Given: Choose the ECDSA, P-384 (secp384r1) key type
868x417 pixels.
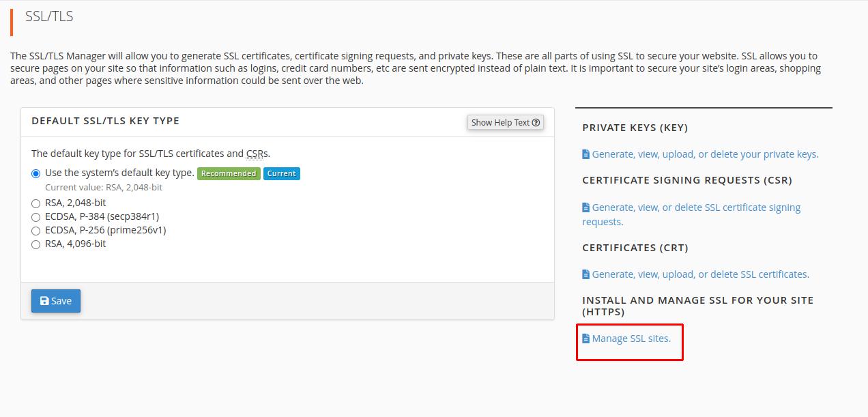Looking at the screenshot, I should [x=36, y=217].
